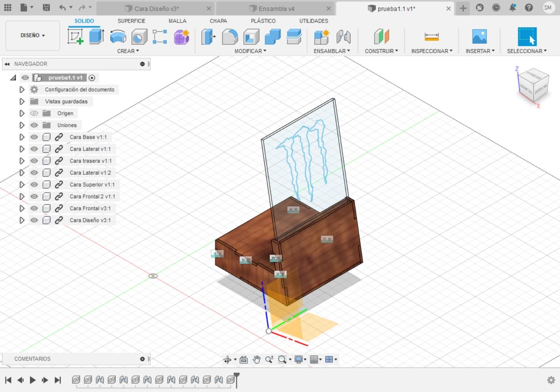Open the job status clock icon
Viewport: 560px width, 392px height.
click(x=496, y=8)
